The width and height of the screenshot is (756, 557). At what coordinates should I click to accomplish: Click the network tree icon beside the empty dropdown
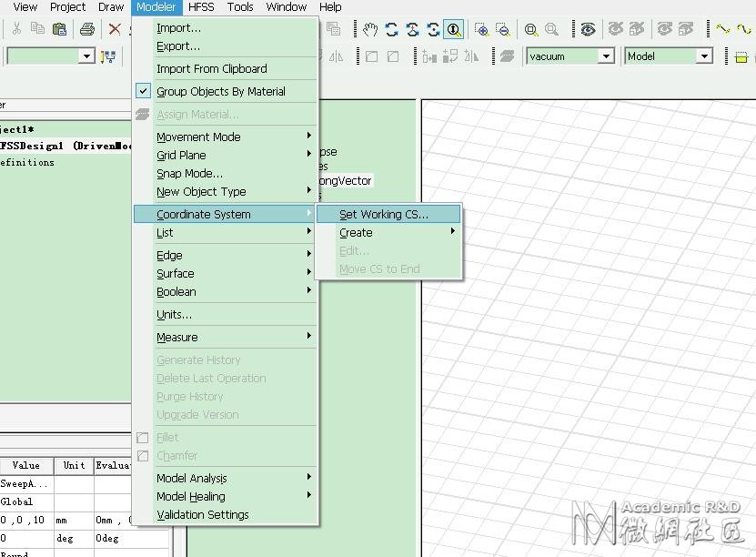(108, 57)
